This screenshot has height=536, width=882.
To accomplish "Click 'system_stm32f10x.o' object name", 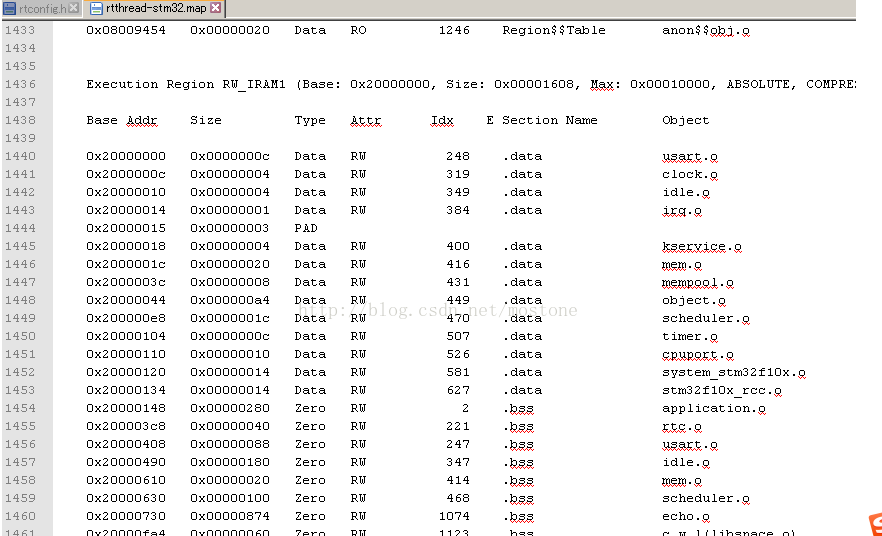I will tap(734, 372).
